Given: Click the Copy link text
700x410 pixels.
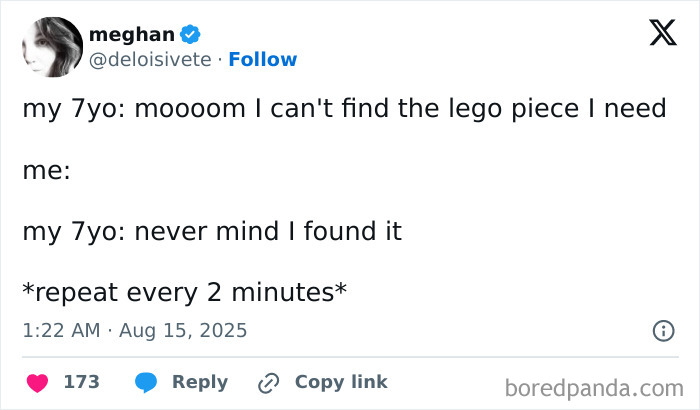Looking at the screenshot, I should 341,382.
